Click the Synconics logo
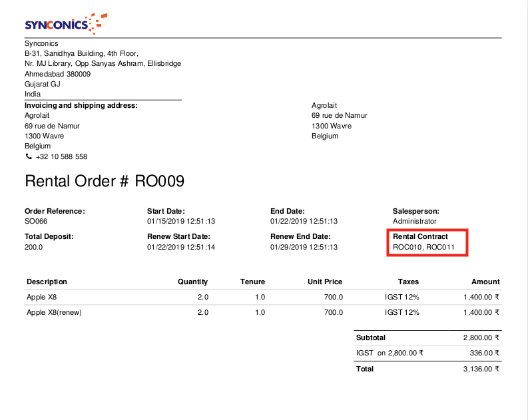This screenshot has width=528, height=420. click(x=64, y=24)
